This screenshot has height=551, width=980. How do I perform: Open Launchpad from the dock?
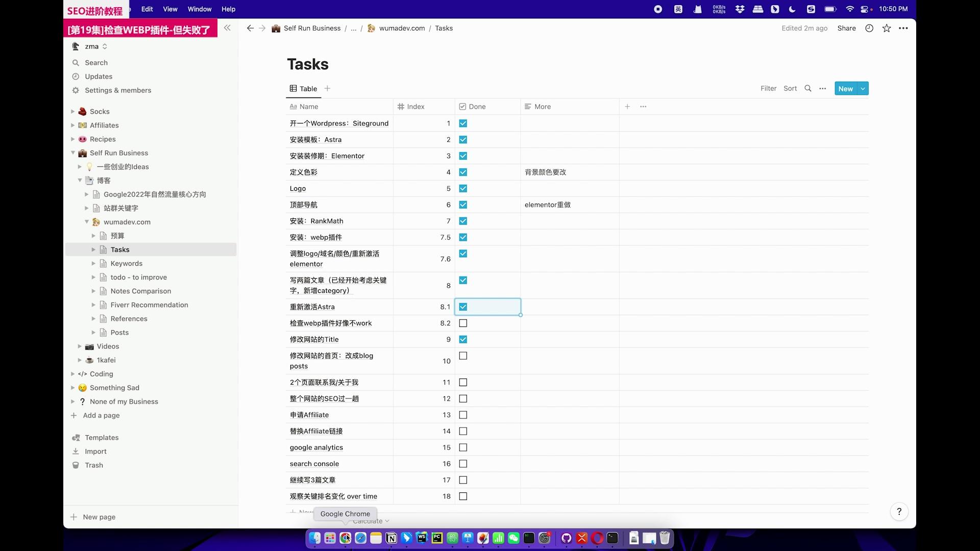(x=330, y=538)
